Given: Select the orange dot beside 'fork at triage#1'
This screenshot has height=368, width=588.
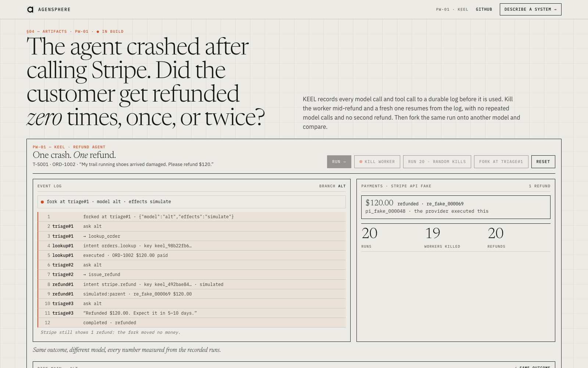Looking at the screenshot, I should pos(42,202).
